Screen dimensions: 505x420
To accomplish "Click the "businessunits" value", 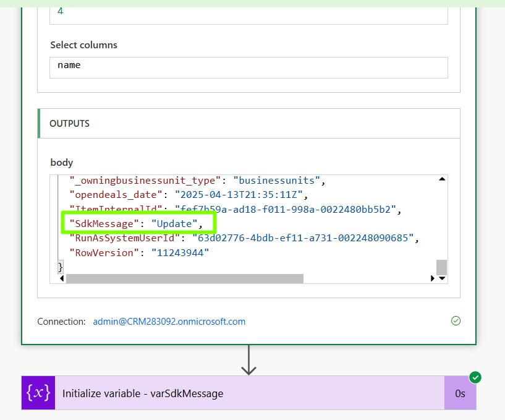I will tap(277, 181).
